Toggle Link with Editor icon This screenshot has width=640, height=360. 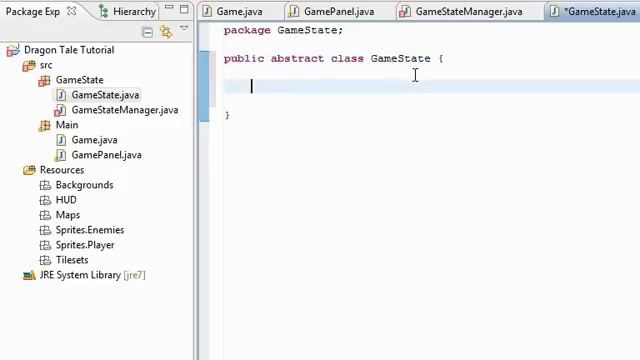pyautogui.click(x=166, y=32)
